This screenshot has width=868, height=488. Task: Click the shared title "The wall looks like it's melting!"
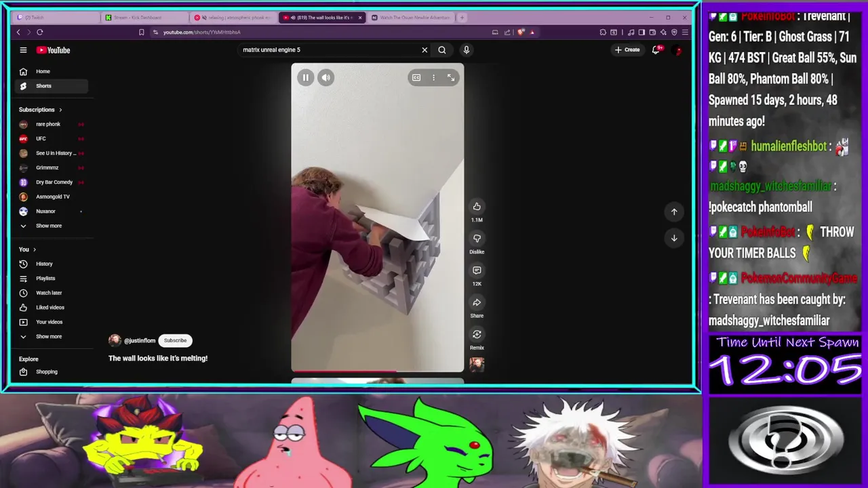(x=158, y=359)
